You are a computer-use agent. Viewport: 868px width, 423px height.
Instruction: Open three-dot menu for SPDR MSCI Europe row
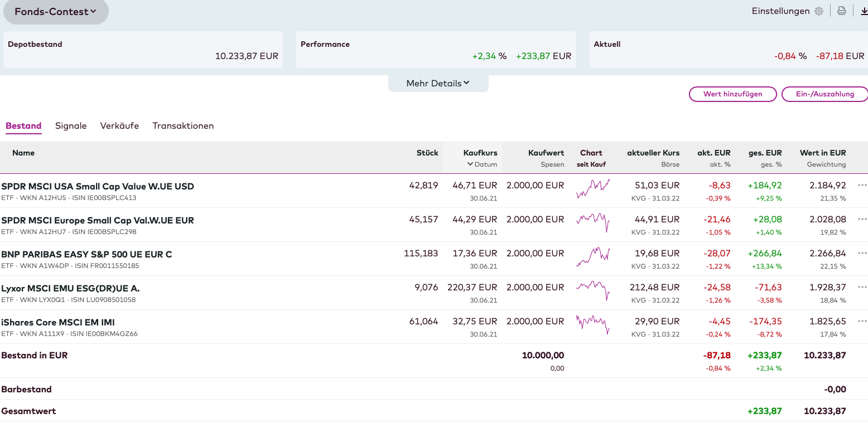[x=862, y=220]
